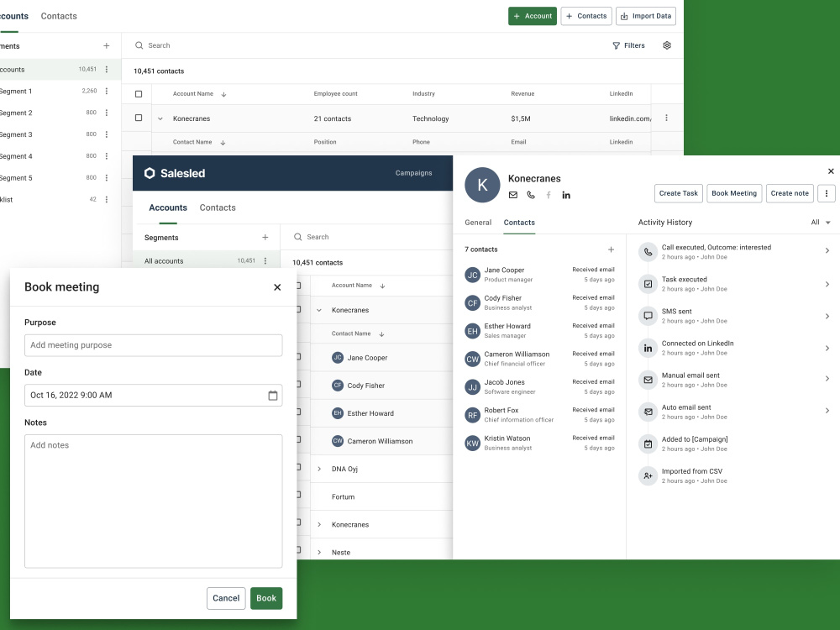Expand Connected on LinkedIn activity entry
840x630 pixels.
coord(827,349)
